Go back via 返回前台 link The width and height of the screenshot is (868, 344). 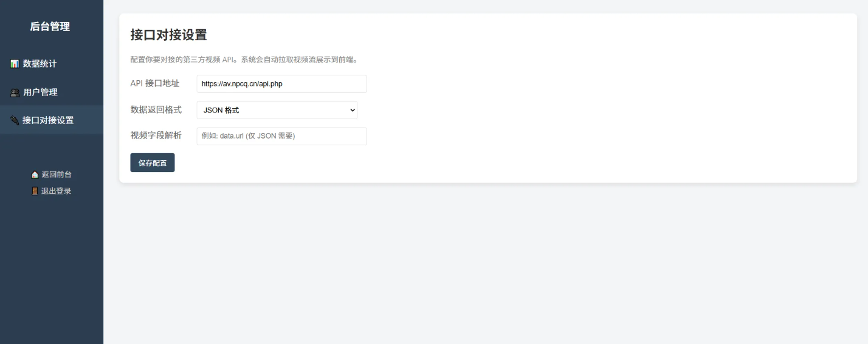coord(52,174)
